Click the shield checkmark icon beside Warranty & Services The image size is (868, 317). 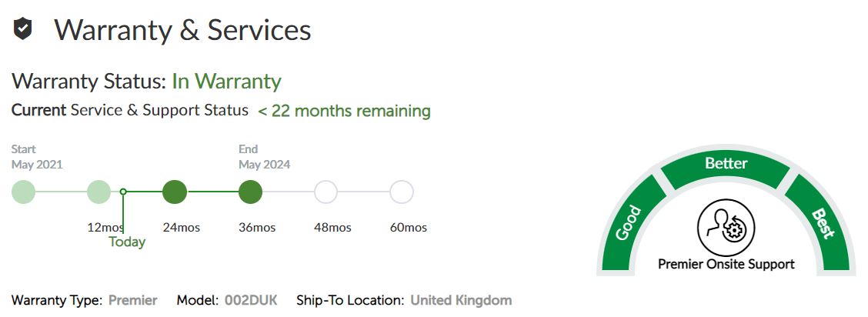point(22,28)
